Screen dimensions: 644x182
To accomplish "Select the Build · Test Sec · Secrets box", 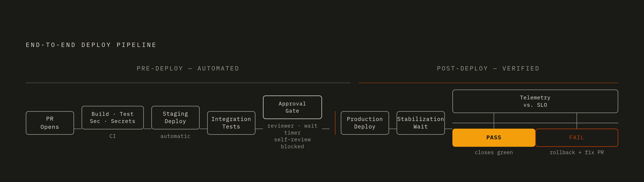I will pos(113,118).
